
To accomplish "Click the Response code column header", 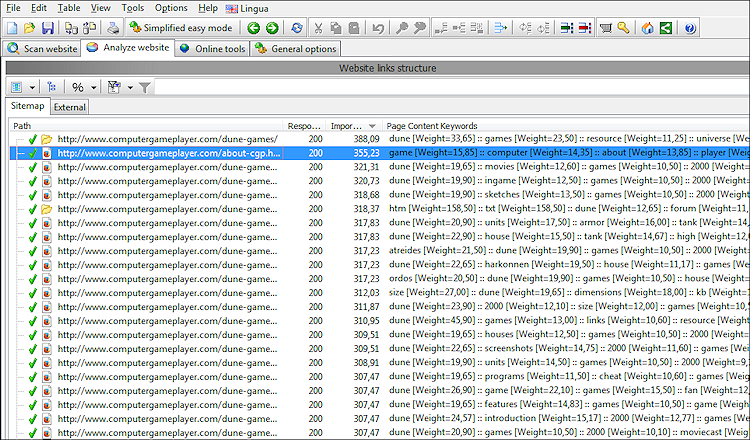I will point(304,126).
